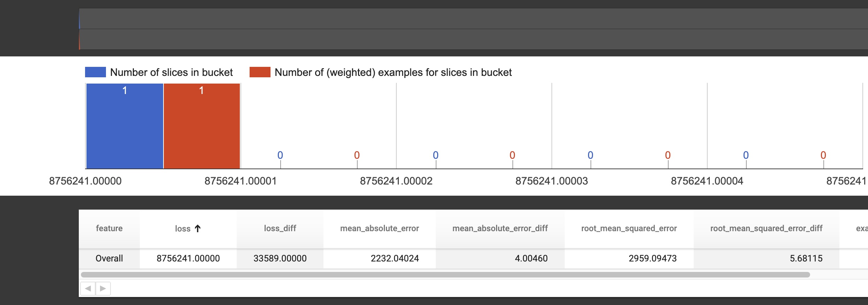Image resolution: width=868 pixels, height=305 pixels.
Task: Click the Overall loss value 8756241.00000
Action: (x=188, y=258)
